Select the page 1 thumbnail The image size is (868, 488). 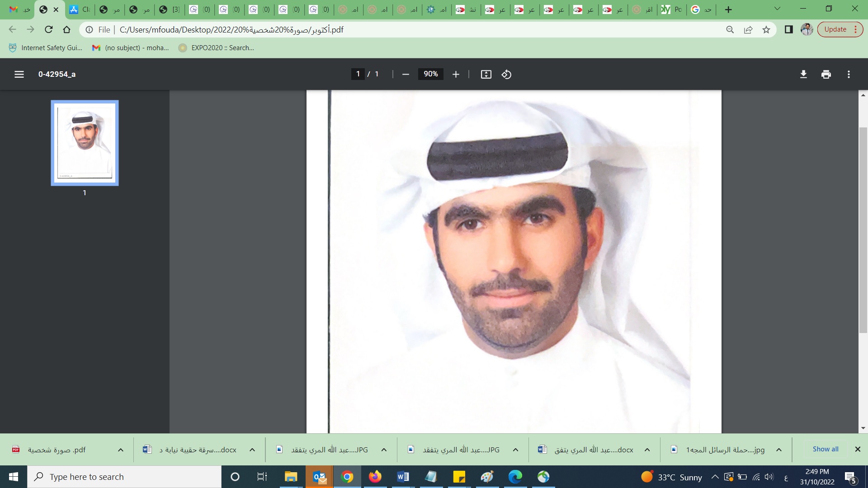85,143
